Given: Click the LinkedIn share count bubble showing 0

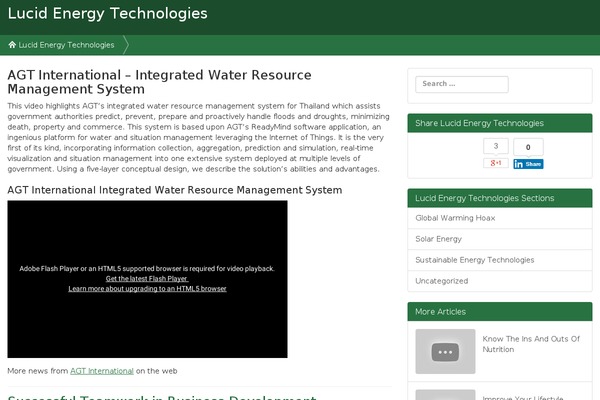Looking at the screenshot, I should pyautogui.click(x=528, y=147).
